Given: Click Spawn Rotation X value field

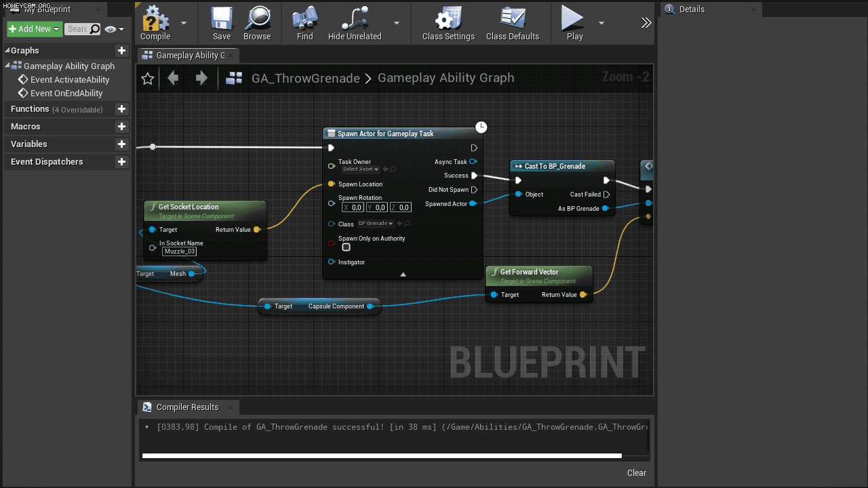Looking at the screenshot, I should (x=353, y=207).
